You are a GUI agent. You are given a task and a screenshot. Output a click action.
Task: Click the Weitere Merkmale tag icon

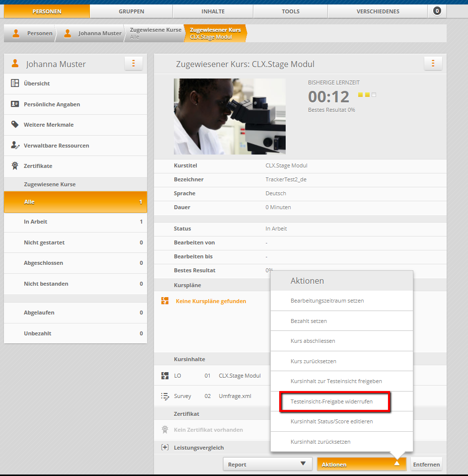[15, 125]
